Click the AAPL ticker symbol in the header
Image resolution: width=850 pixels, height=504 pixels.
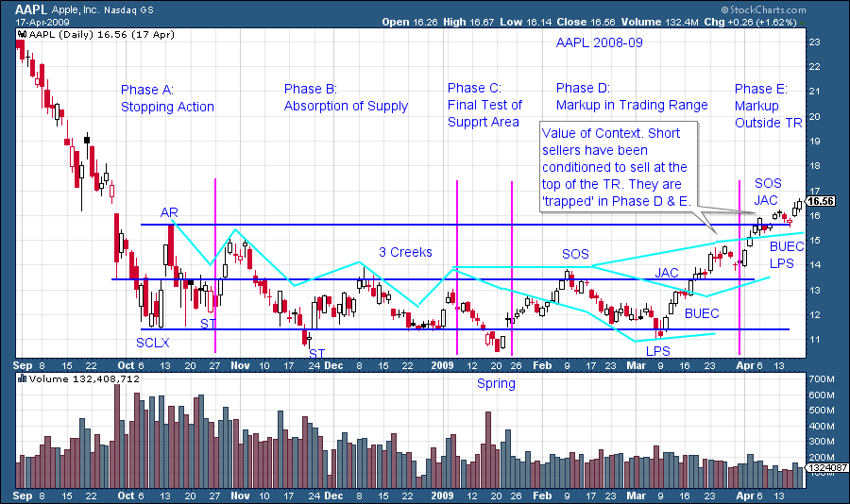tap(31, 9)
